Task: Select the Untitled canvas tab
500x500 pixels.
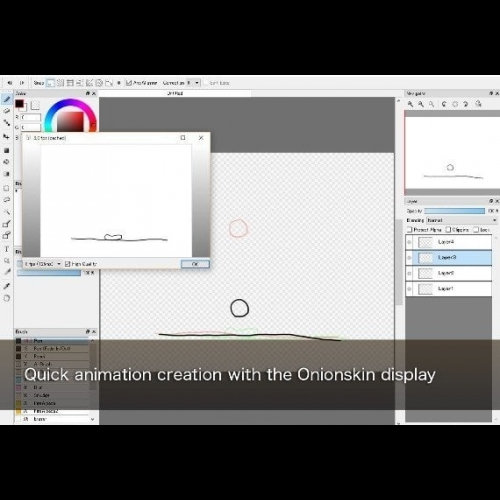Action: click(175, 93)
